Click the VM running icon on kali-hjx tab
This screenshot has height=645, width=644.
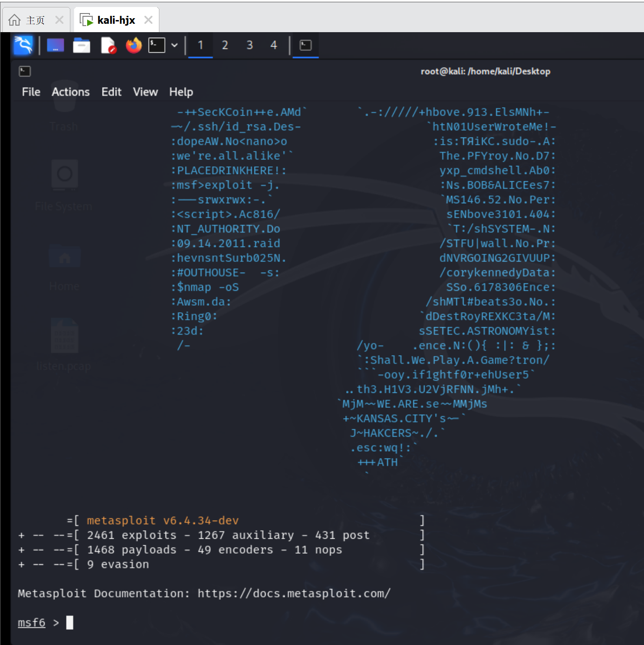(x=87, y=20)
